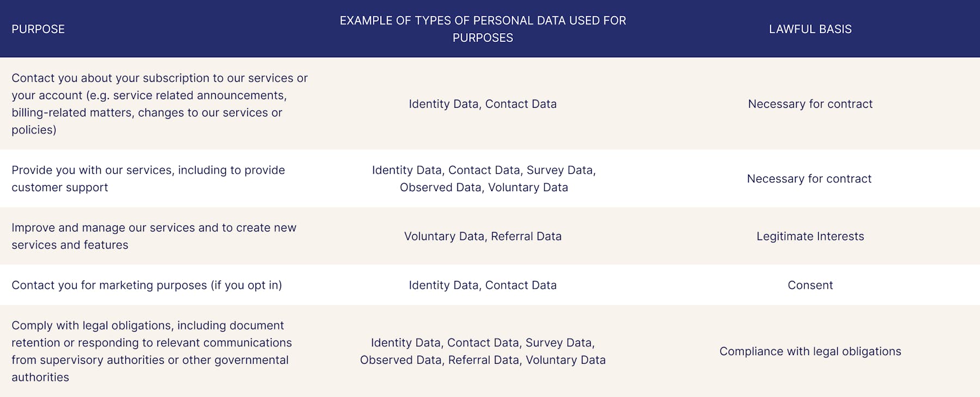980x397 pixels.
Task: Select 'Observed Data, Referral Data, Voluntary Data' line
Action: [483, 360]
